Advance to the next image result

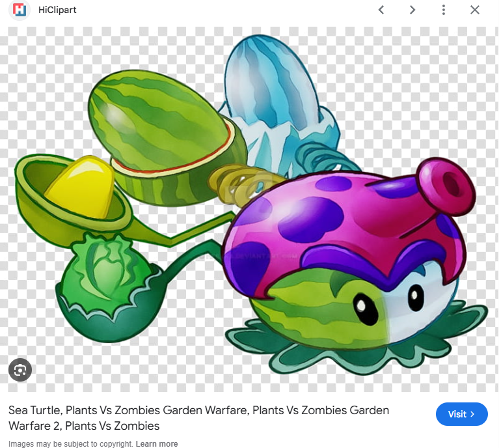pyautogui.click(x=412, y=10)
